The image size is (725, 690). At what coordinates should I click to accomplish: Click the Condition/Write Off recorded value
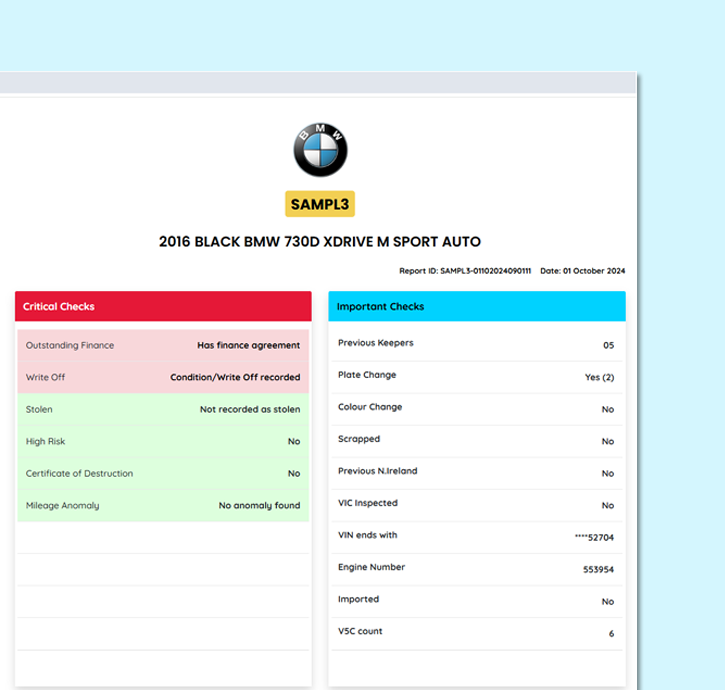(235, 377)
